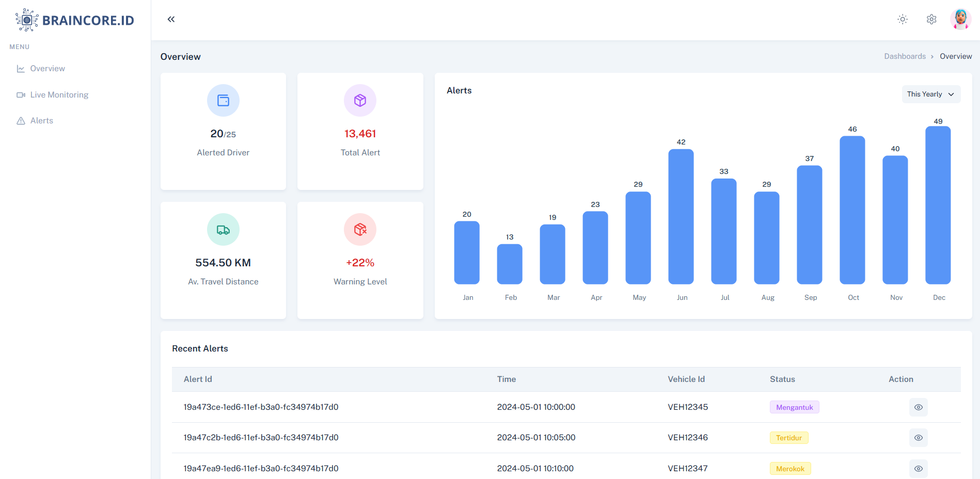Viewport: 980px width, 479px height.
Task: View details of alert VEH12345
Action: click(918, 407)
